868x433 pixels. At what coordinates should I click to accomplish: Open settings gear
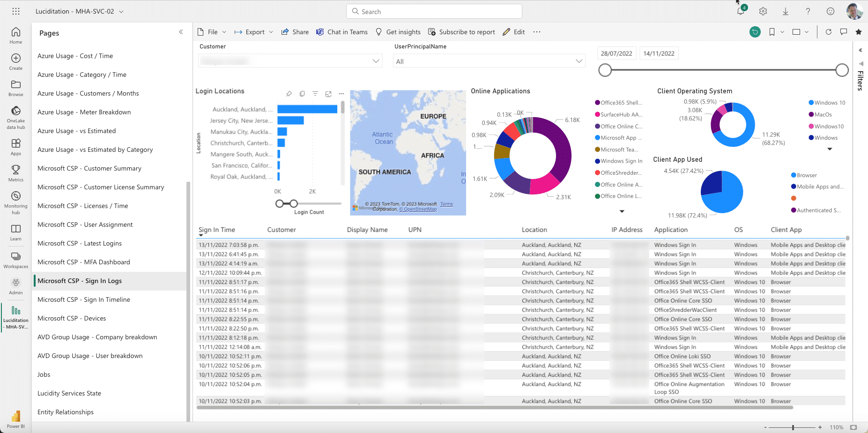coord(763,11)
